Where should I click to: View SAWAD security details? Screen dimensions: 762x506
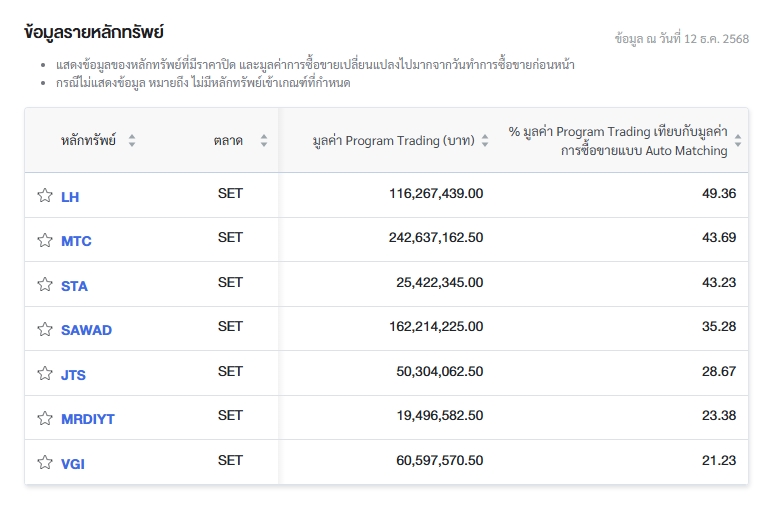coord(86,330)
